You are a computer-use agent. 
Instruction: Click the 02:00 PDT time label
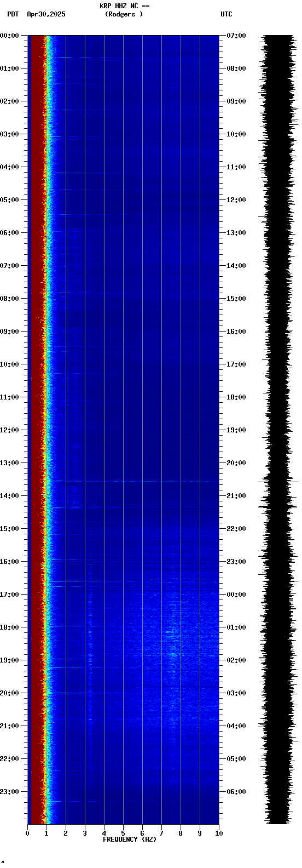(10, 101)
